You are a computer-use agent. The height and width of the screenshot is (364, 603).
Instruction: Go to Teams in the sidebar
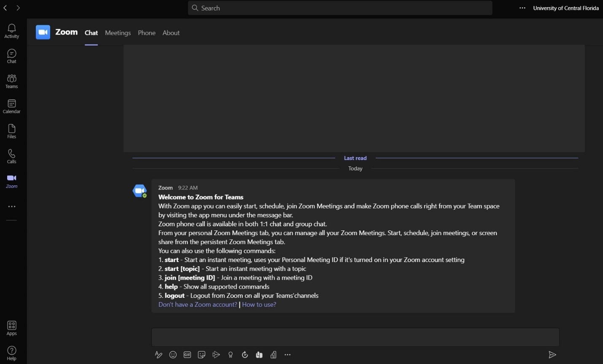tap(12, 81)
